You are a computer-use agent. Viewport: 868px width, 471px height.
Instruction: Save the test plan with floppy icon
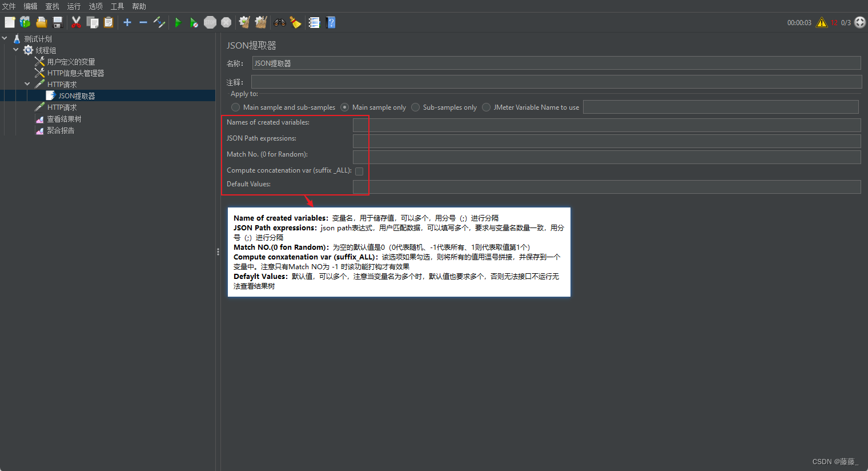coord(58,22)
